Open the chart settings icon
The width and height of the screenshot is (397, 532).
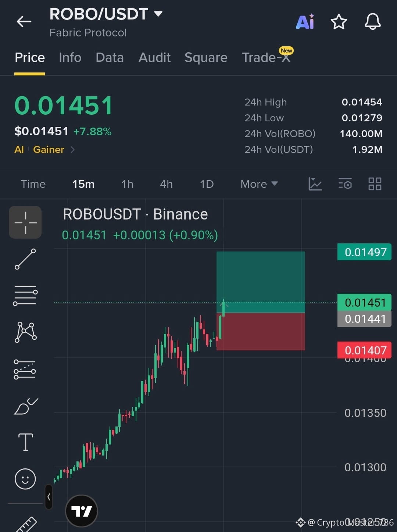click(x=345, y=184)
